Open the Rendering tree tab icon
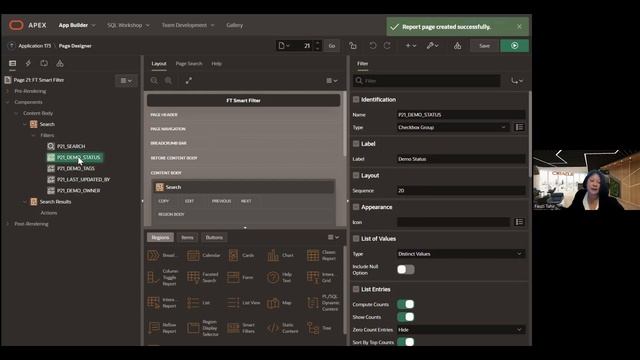The width and height of the screenshot is (640, 360). tap(13, 63)
